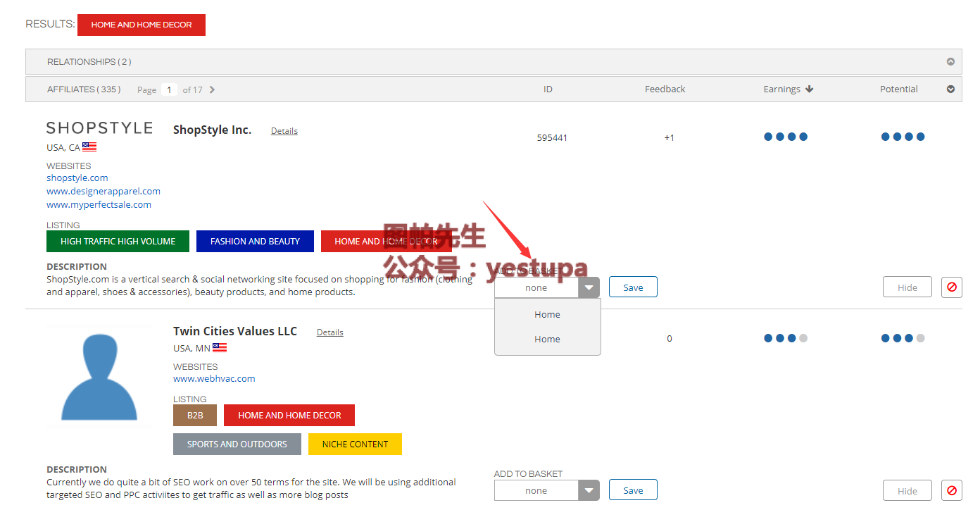The height and width of the screenshot is (510, 980).
Task: Save ShopStyle basket selection
Action: (633, 287)
